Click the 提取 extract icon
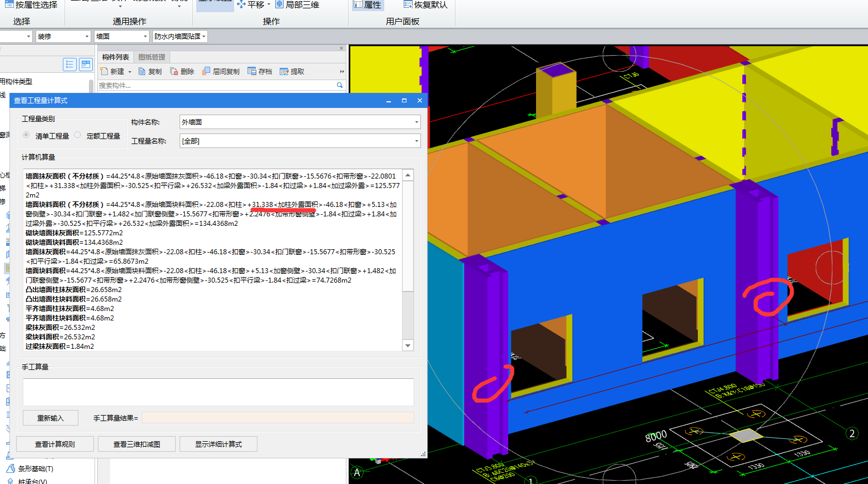This screenshot has height=484, width=868. pyautogui.click(x=284, y=71)
